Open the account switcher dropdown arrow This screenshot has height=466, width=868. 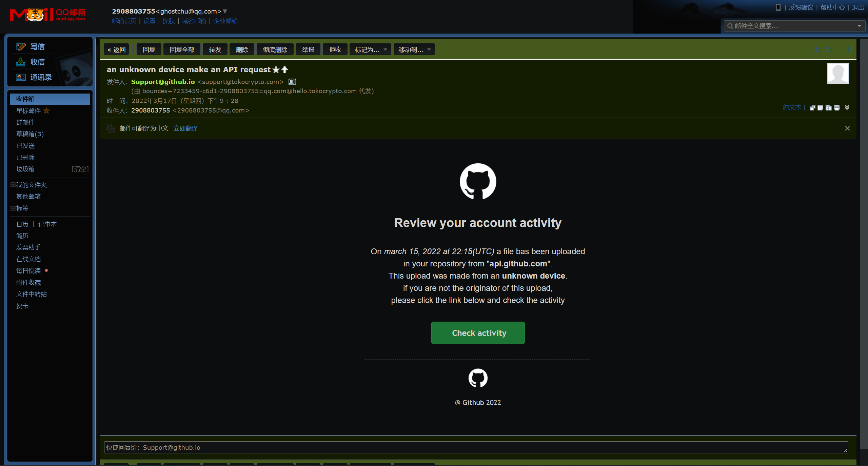225,12
